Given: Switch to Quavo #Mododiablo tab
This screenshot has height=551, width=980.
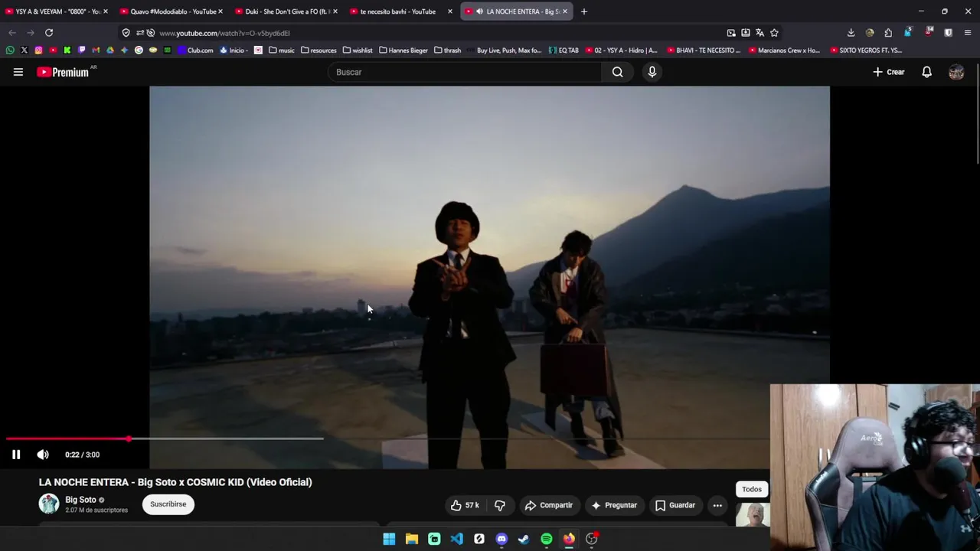Looking at the screenshot, I should pyautogui.click(x=172, y=11).
